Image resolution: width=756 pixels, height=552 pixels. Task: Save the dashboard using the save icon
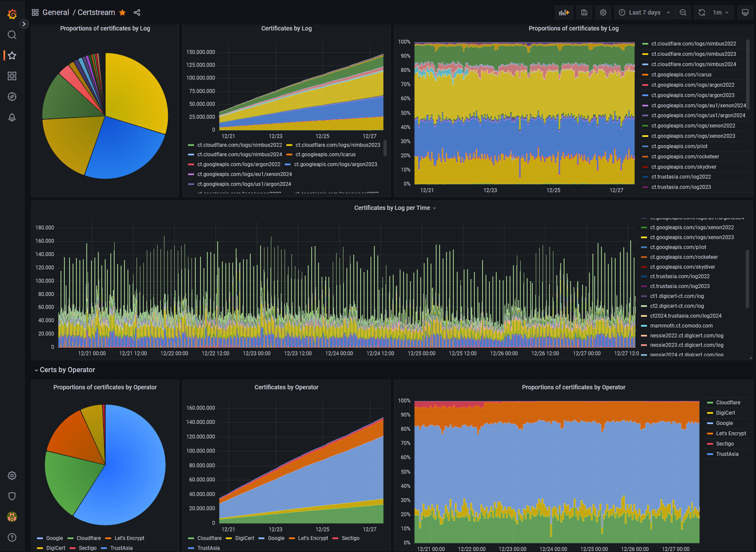(x=584, y=12)
